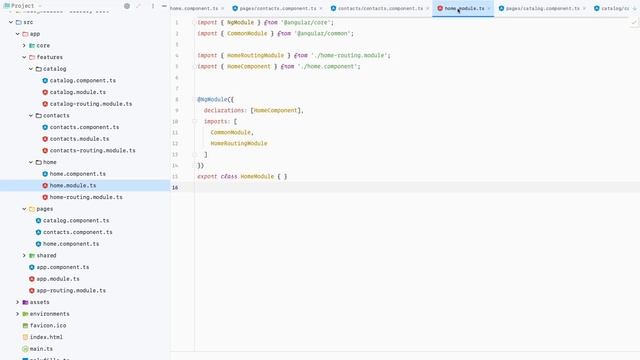The width and height of the screenshot is (640, 360).
Task: Hide the Project tool window
Action: pyautogui.click(x=164, y=6)
